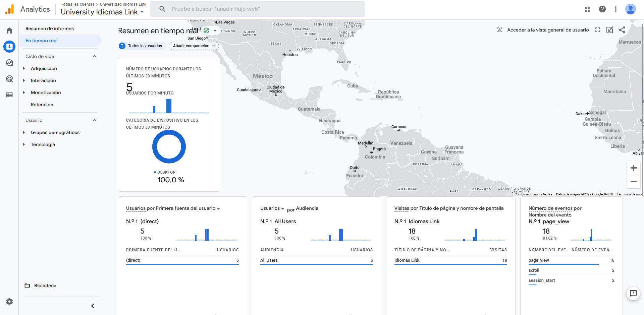Zoom in on the map
Screen dimensions: 644x315
point(633,168)
